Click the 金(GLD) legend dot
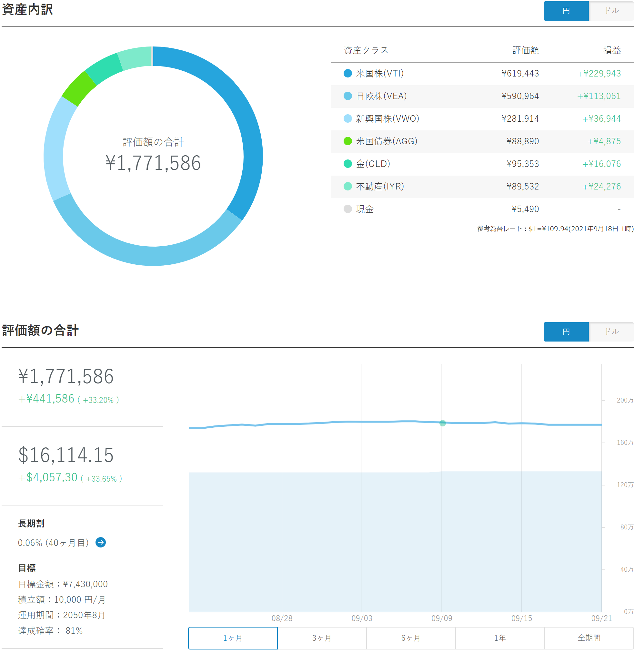 (348, 164)
